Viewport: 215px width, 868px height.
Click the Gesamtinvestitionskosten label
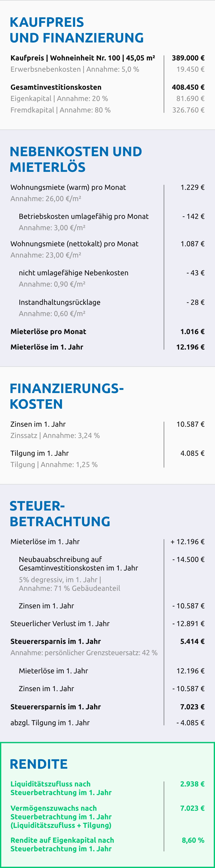click(56, 87)
